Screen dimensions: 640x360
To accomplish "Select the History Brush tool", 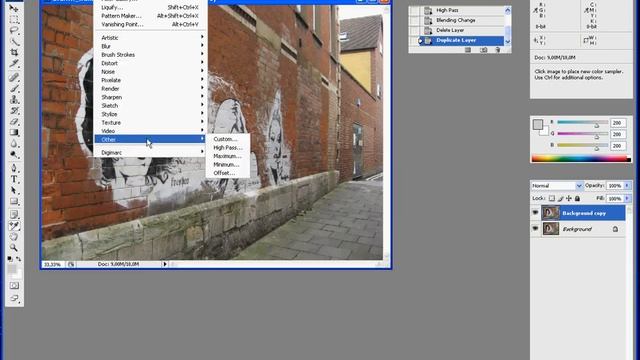I will pyautogui.click(x=14, y=110).
